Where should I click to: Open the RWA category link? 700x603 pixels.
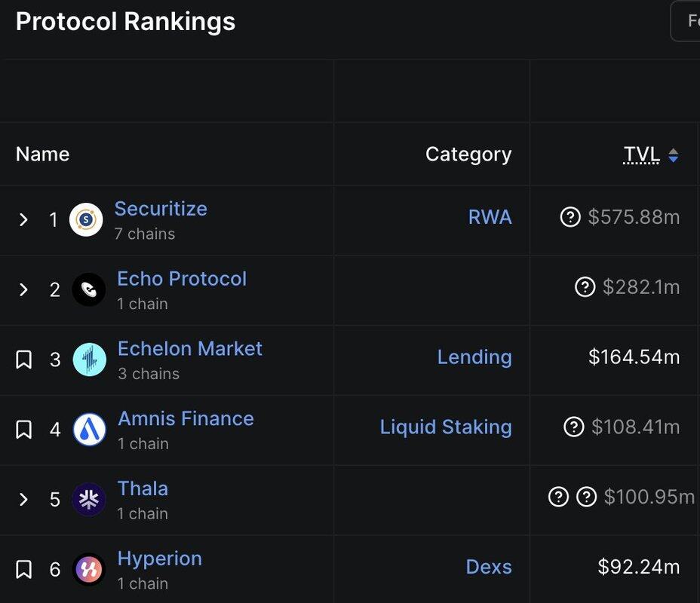click(490, 218)
